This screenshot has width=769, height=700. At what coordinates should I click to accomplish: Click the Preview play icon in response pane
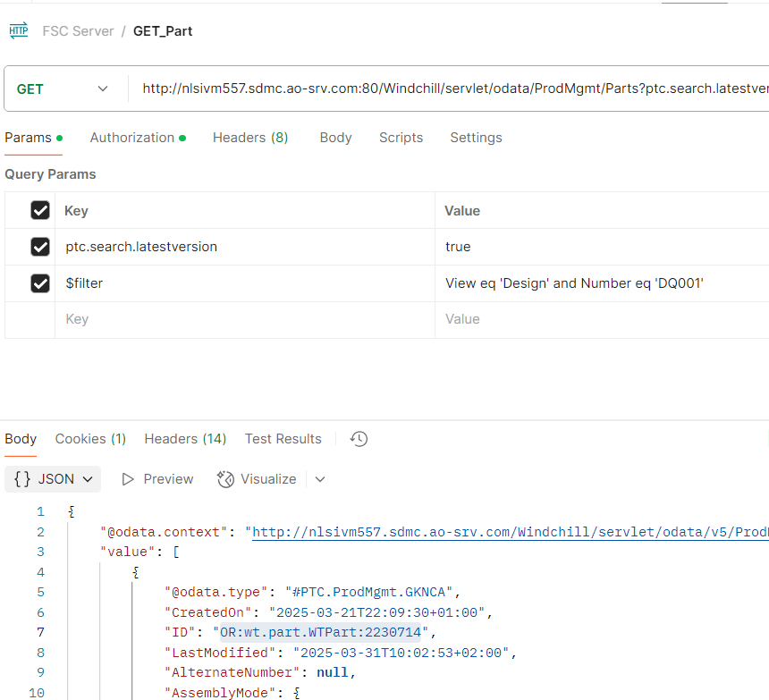(127, 479)
